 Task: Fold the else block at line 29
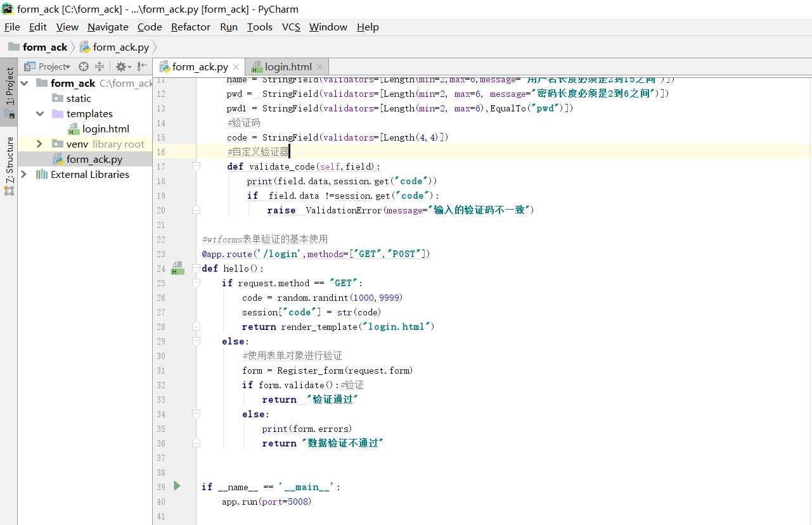click(196, 341)
